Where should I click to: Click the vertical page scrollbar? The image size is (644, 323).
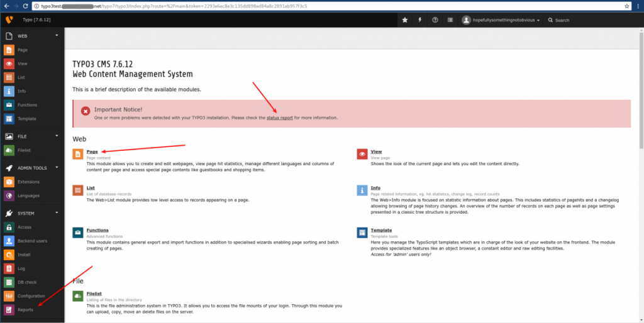coord(641,90)
